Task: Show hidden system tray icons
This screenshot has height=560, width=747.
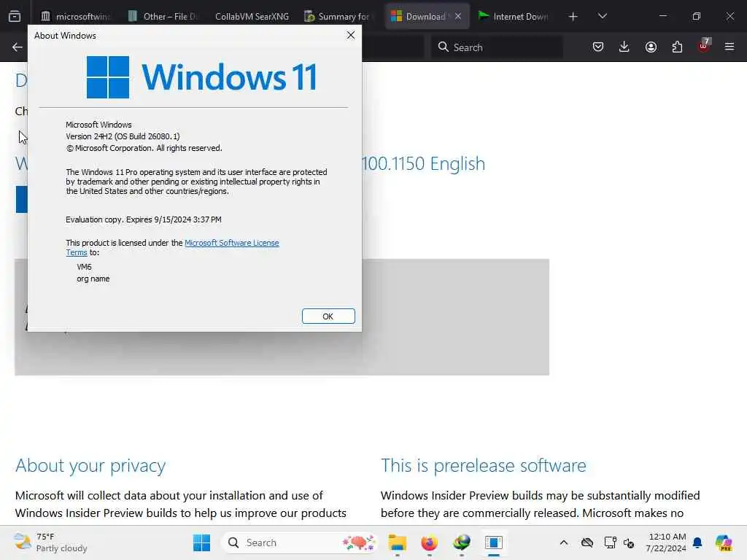Action: coord(564,542)
